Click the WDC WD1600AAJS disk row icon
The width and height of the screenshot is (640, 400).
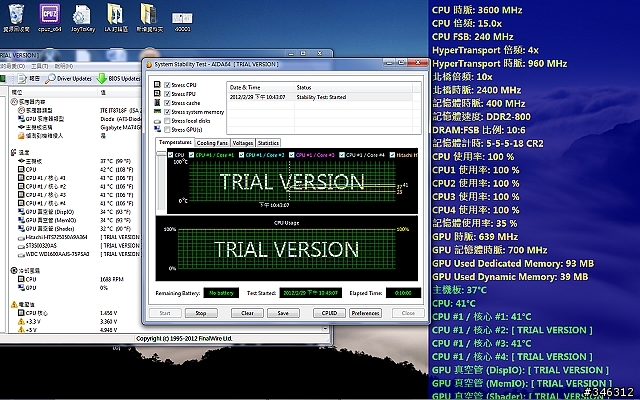coord(21,255)
